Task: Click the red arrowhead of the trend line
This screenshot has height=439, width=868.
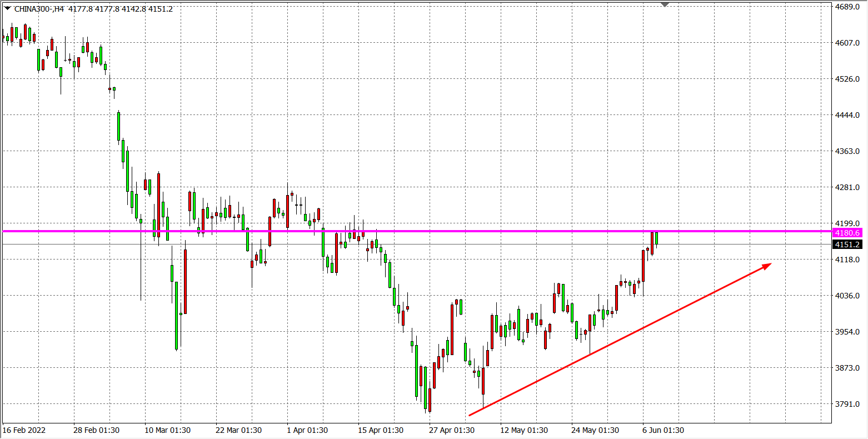Action: (767, 266)
